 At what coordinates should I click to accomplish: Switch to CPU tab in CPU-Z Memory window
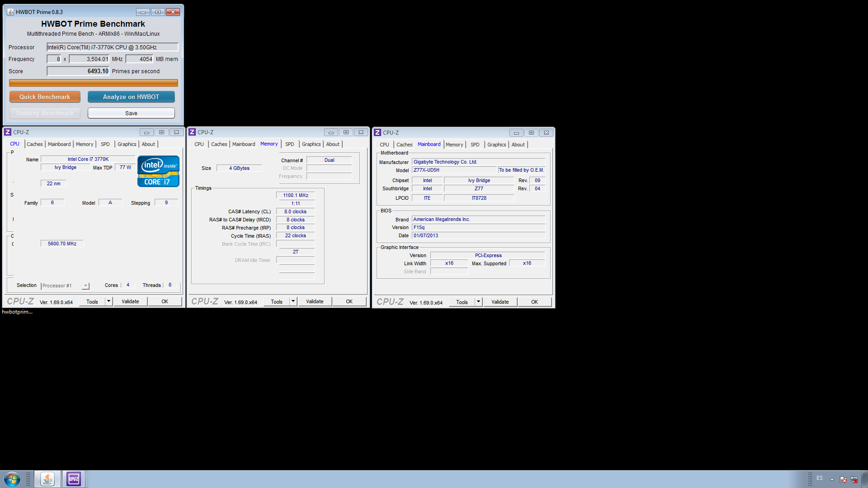coord(199,144)
